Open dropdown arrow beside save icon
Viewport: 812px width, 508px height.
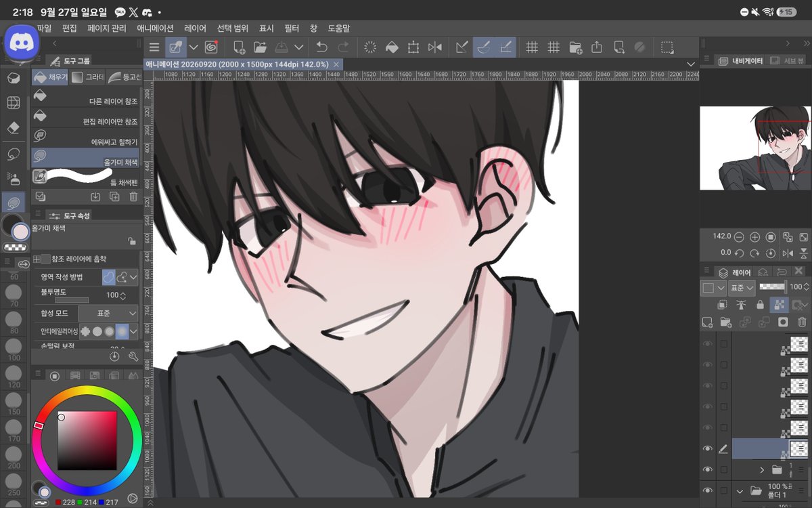click(298, 47)
